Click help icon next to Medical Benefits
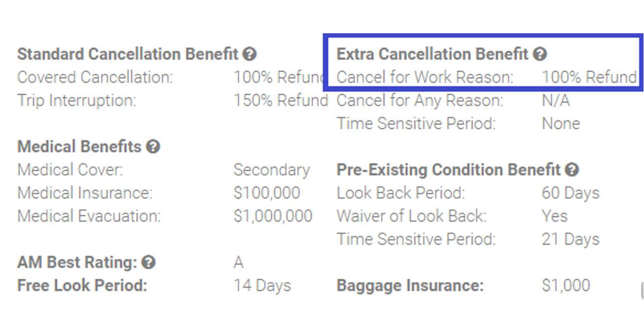 click(153, 146)
